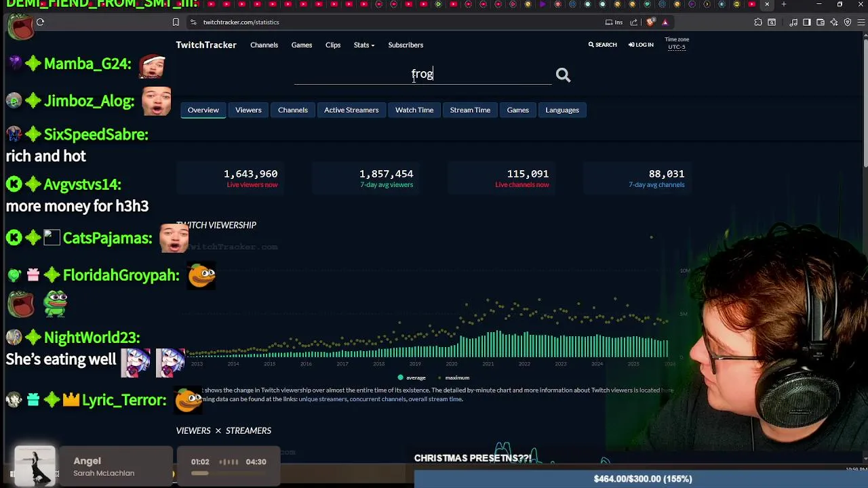868x488 pixels.
Task: Open the browser extensions puzzle icon
Action: coord(758,22)
